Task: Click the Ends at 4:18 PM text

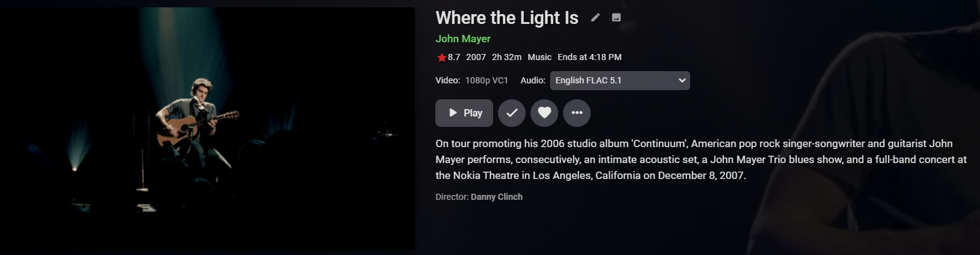Action: (x=589, y=57)
